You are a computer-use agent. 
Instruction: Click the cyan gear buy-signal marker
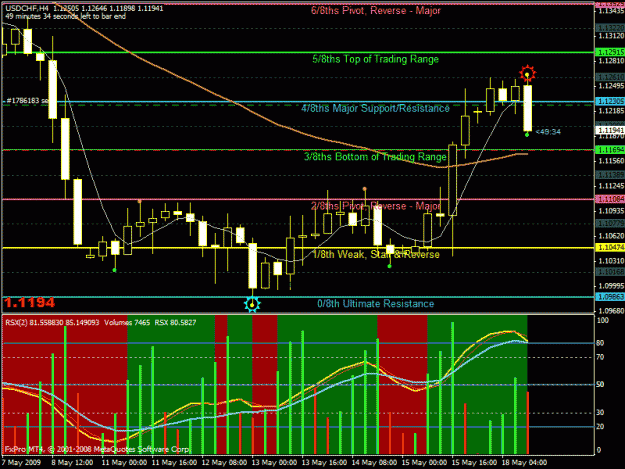click(252, 305)
